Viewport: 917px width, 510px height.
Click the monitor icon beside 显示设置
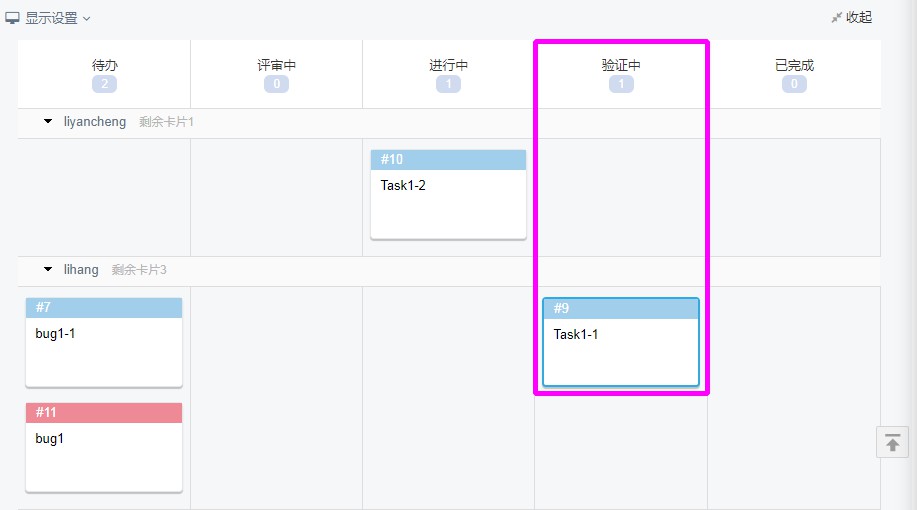tap(12, 18)
